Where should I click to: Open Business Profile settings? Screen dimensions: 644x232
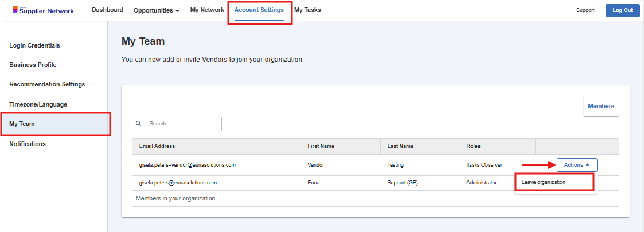[33, 65]
